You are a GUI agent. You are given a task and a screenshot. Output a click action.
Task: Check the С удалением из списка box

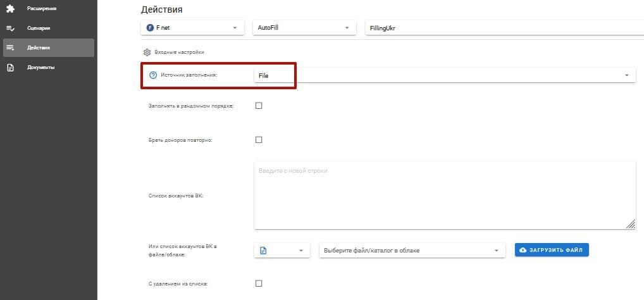tap(259, 284)
